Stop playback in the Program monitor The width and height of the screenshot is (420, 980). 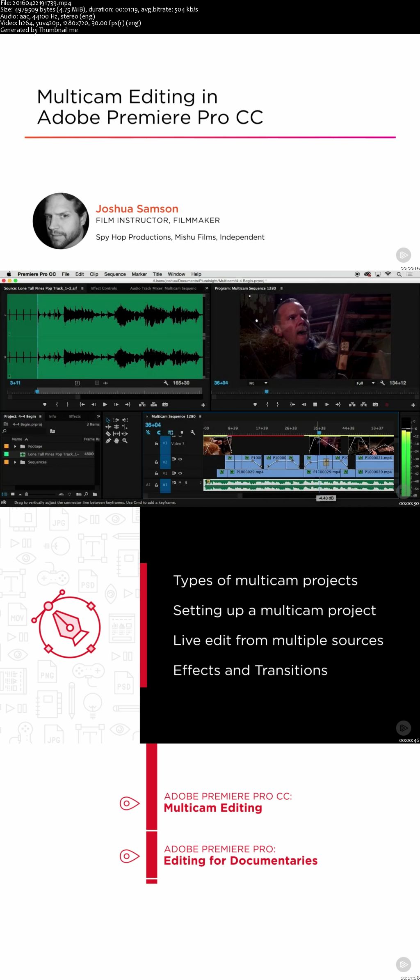pyautogui.click(x=315, y=404)
